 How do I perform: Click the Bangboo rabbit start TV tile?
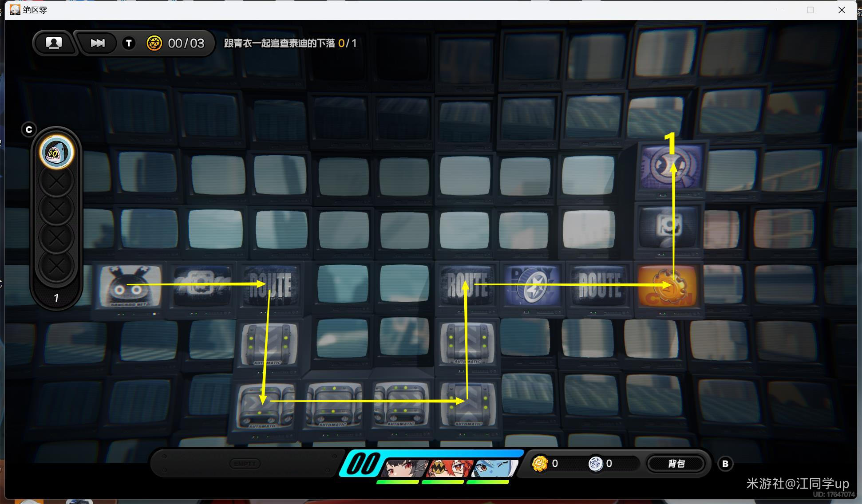[130, 287]
